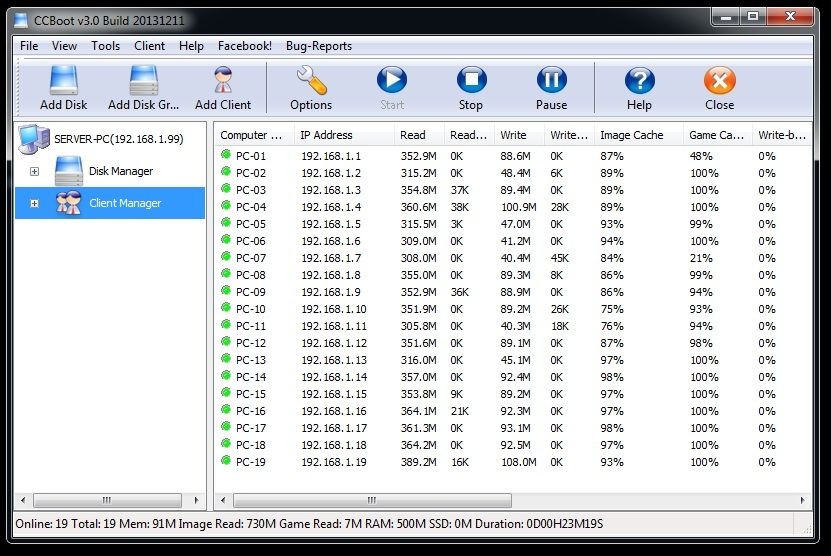Select the PC-12 row name

click(x=251, y=342)
